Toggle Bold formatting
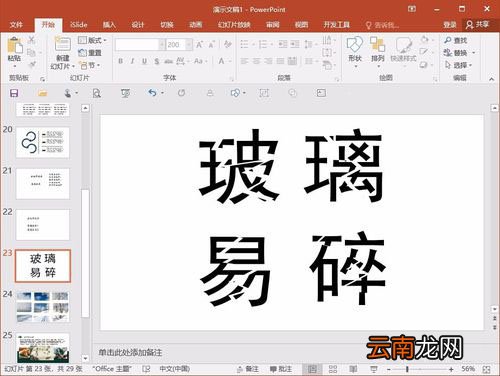The height and width of the screenshot is (376, 500). (121, 61)
